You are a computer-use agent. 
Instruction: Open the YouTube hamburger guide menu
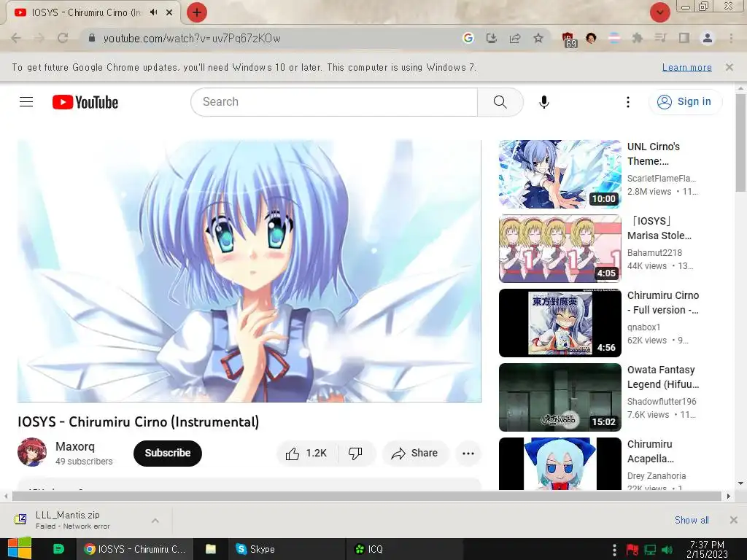pos(26,102)
